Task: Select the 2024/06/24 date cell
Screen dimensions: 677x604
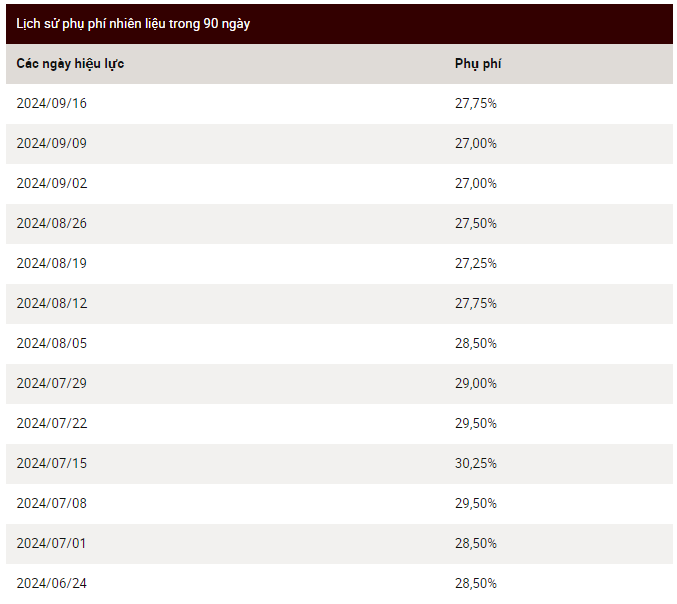Action: (51, 584)
